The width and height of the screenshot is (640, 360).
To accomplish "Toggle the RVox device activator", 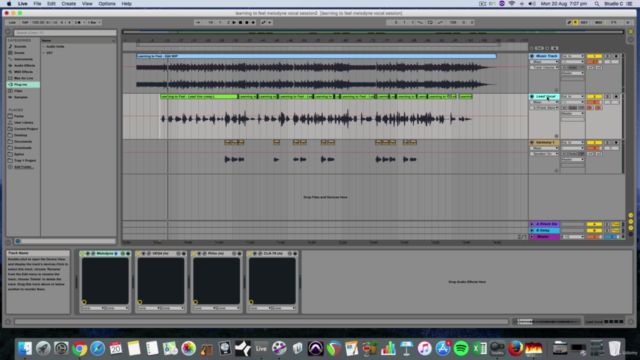I will (x=194, y=253).
